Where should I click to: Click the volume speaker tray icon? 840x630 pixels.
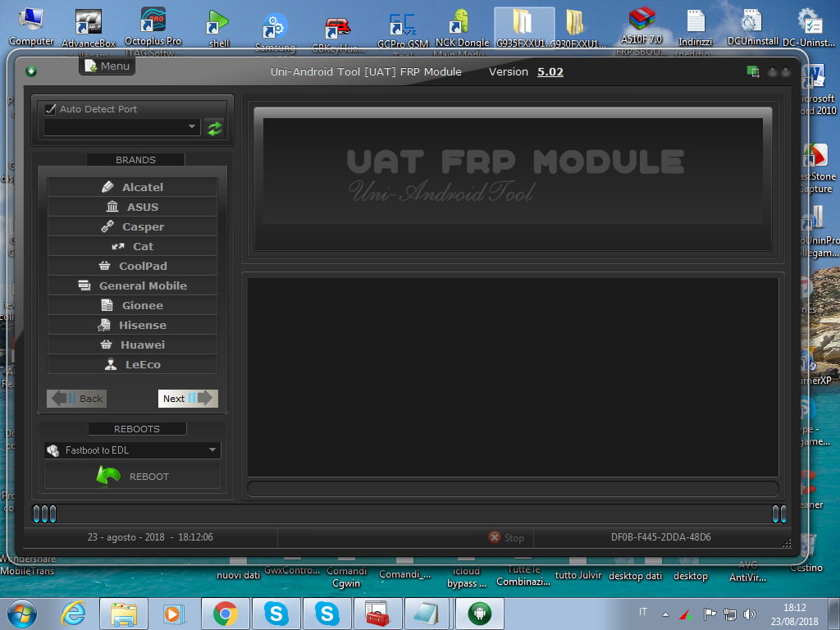point(750,615)
